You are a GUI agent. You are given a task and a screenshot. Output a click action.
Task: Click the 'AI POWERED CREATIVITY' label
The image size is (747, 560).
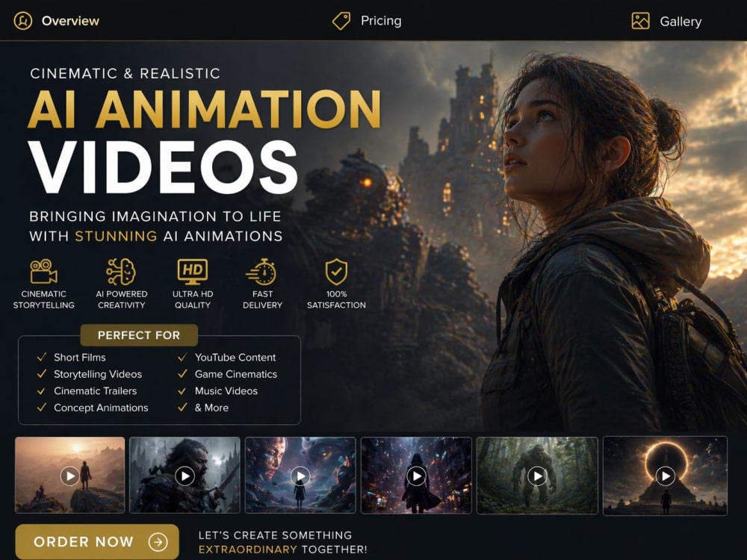(x=122, y=299)
